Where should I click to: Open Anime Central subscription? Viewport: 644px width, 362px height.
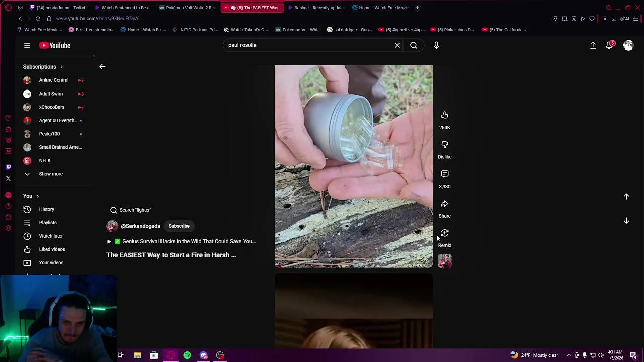54,80
